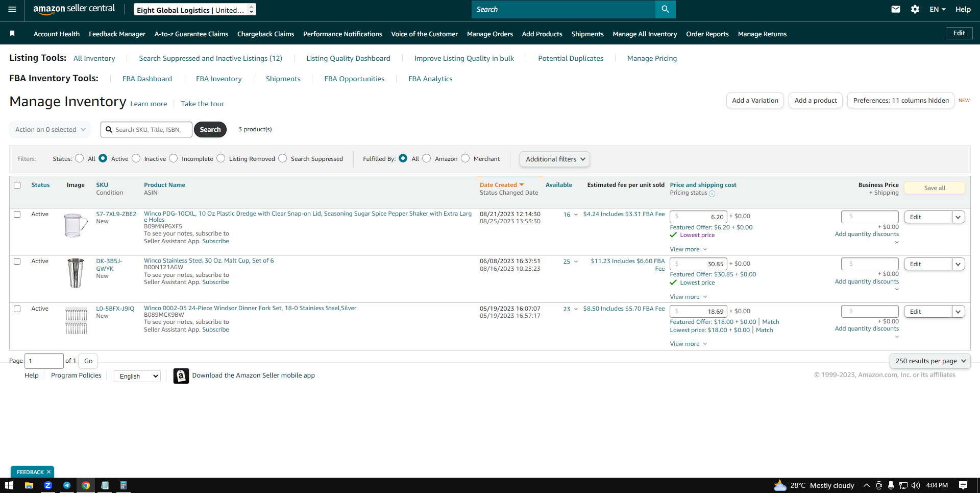The height and width of the screenshot is (493, 980).
Task: Check the select-all checkbox in table header
Action: 17,185
